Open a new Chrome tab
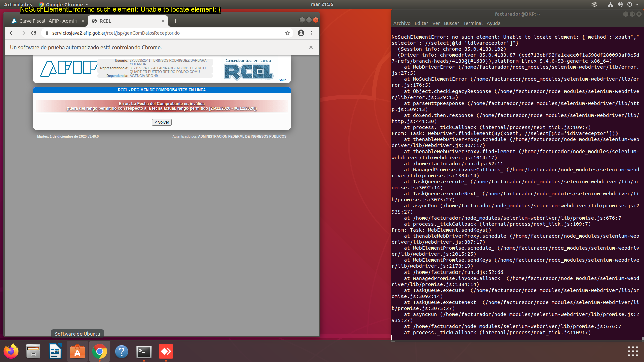Viewport: 644px width, 362px height. pyautogui.click(x=175, y=21)
